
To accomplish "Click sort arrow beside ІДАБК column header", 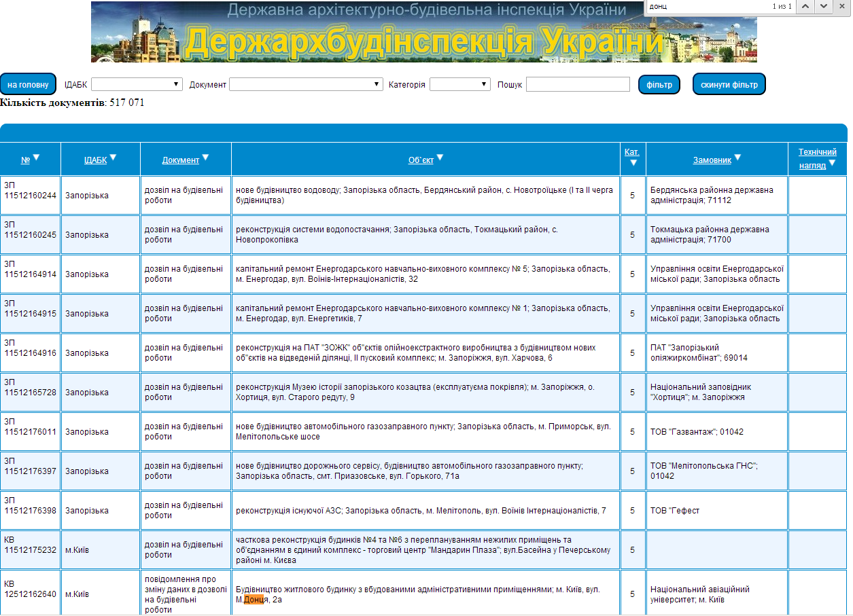I will click(x=114, y=158).
